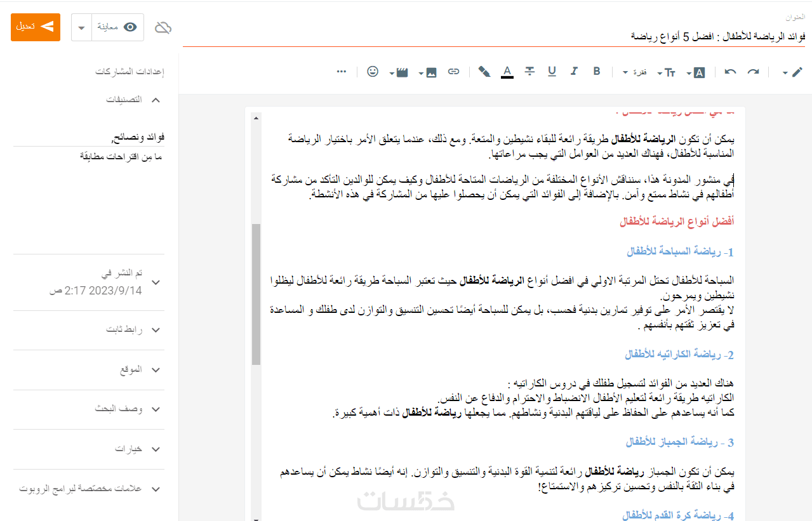The image size is (812, 521).
Task: Open the highlight background color tool
Action: point(484,72)
